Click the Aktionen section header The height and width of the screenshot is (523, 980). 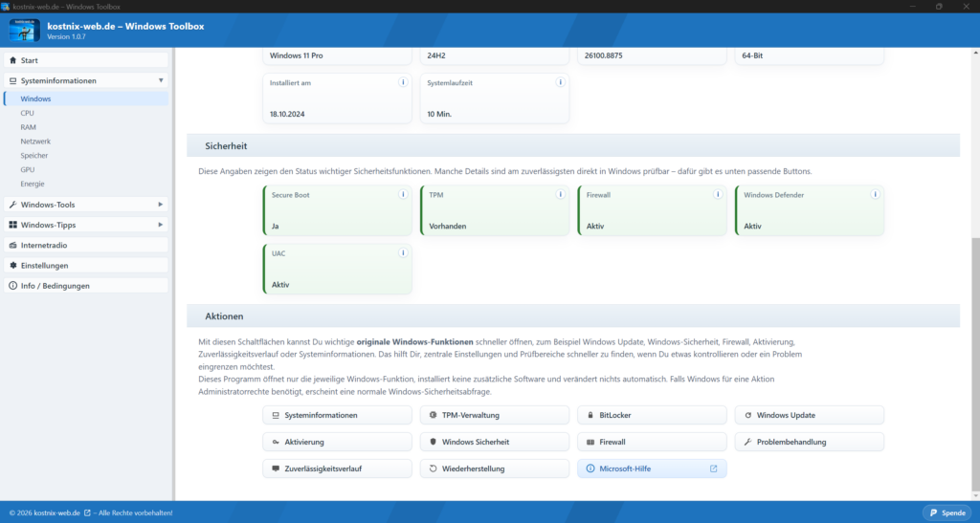[573, 316]
